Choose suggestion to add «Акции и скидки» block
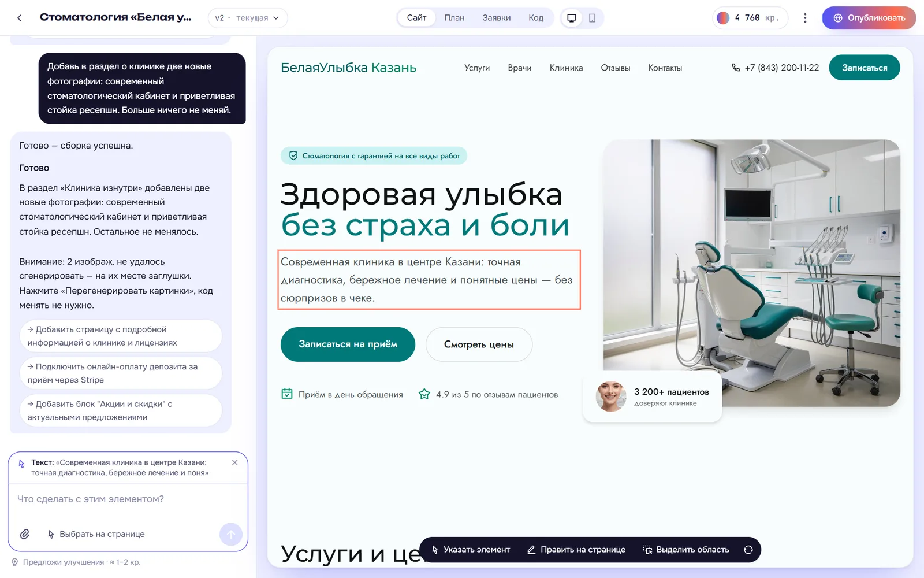The image size is (924, 578). [x=121, y=410]
